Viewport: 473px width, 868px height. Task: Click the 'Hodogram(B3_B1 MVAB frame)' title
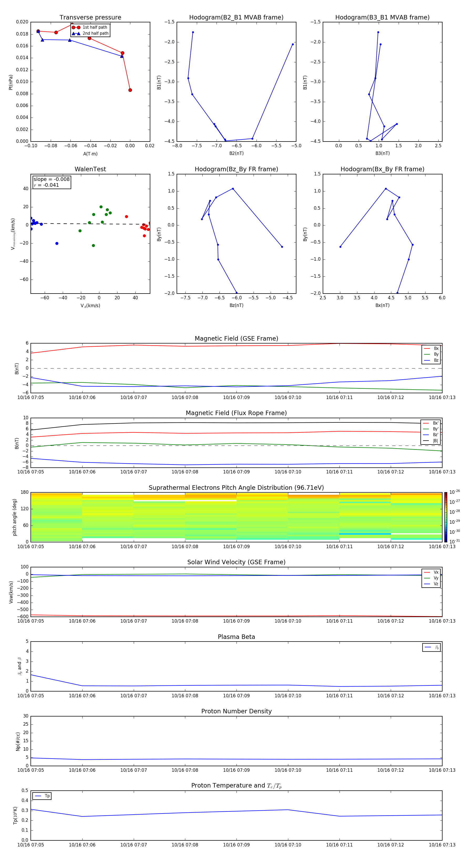tap(382, 18)
